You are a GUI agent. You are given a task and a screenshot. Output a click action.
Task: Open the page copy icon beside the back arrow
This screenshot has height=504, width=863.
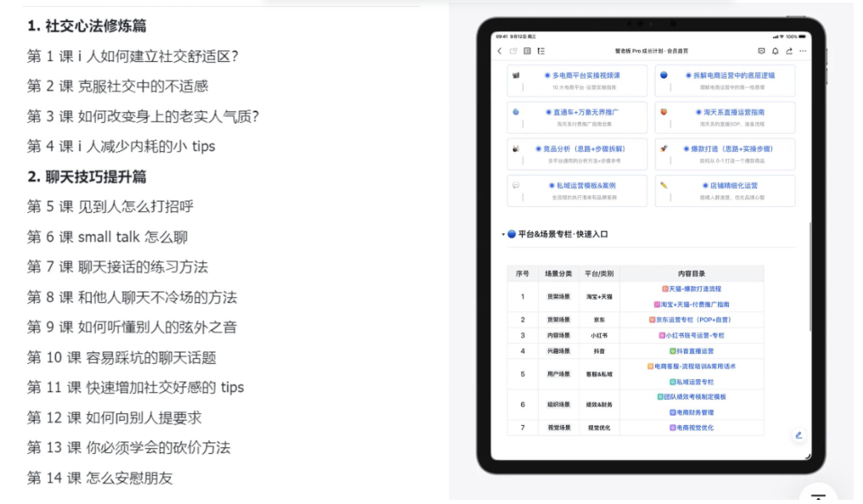(x=513, y=51)
